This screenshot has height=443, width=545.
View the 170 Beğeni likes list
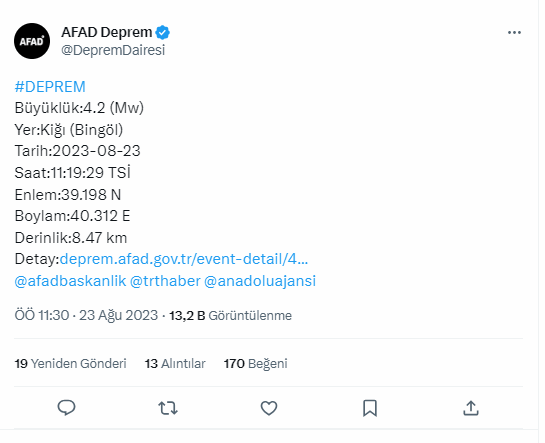click(255, 363)
